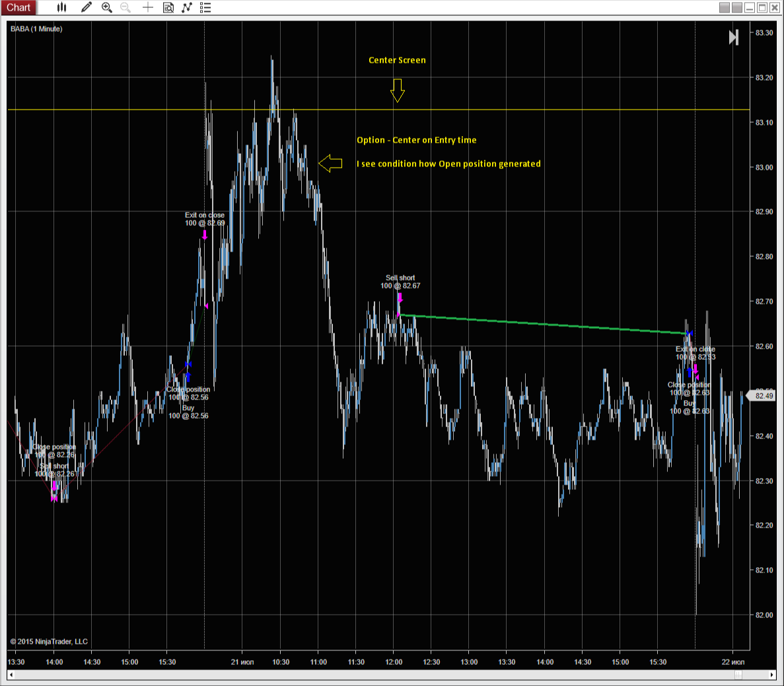Screen dimensions: 784x686
Task: Click the blue buy arrow near 82.56
Action: tap(188, 377)
